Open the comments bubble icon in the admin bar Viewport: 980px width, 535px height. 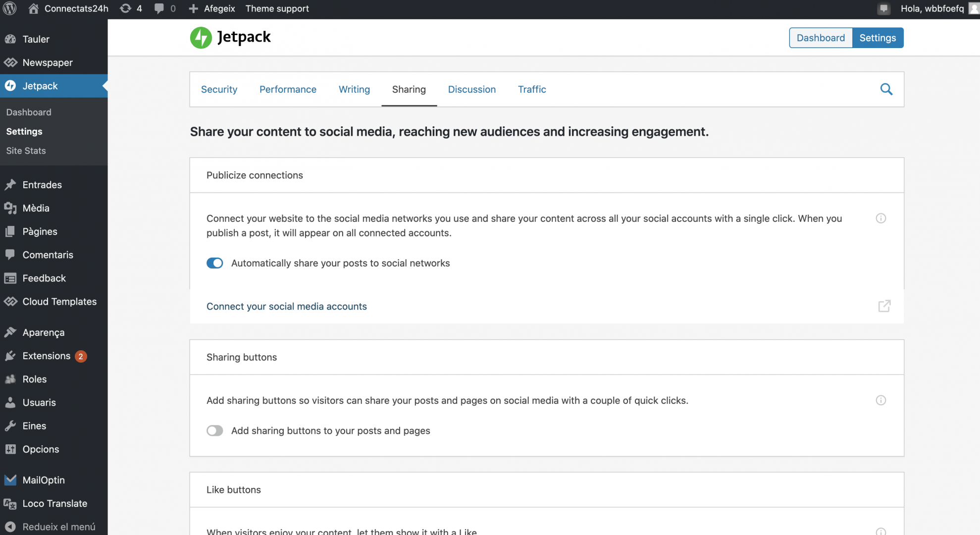click(x=159, y=8)
